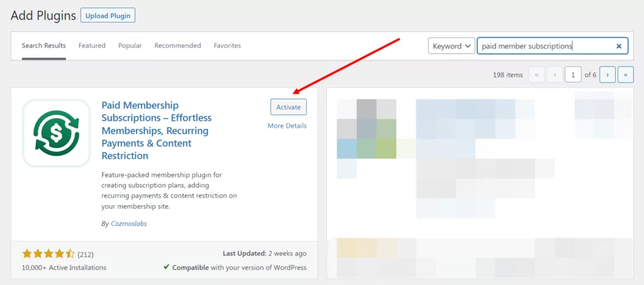This screenshot has height=285, width=644.
Task: Open the Recommended plugins tab
Action: coord(177,45)
